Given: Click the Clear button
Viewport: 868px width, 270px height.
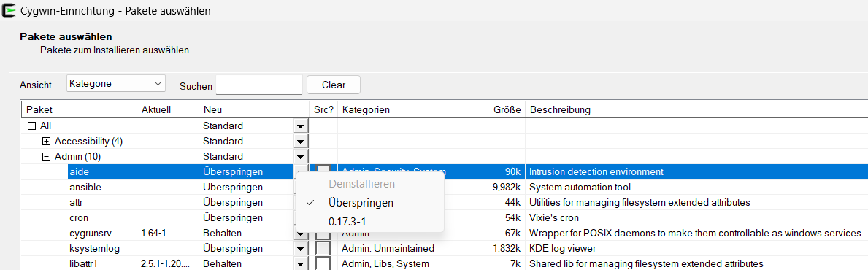Looking at the screenshot, I should [x=334, y=85].
